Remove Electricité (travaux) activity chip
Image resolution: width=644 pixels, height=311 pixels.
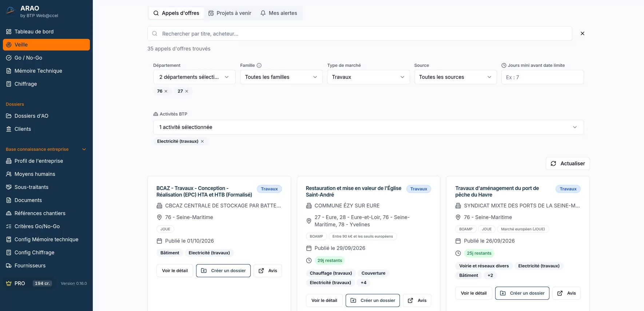coord(202,141)
